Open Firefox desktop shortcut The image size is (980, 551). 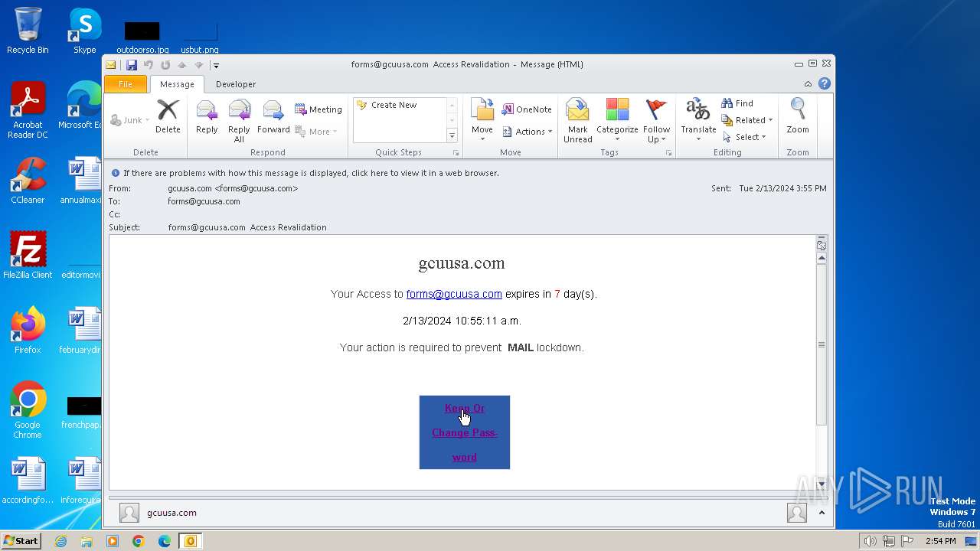(28, 331)
